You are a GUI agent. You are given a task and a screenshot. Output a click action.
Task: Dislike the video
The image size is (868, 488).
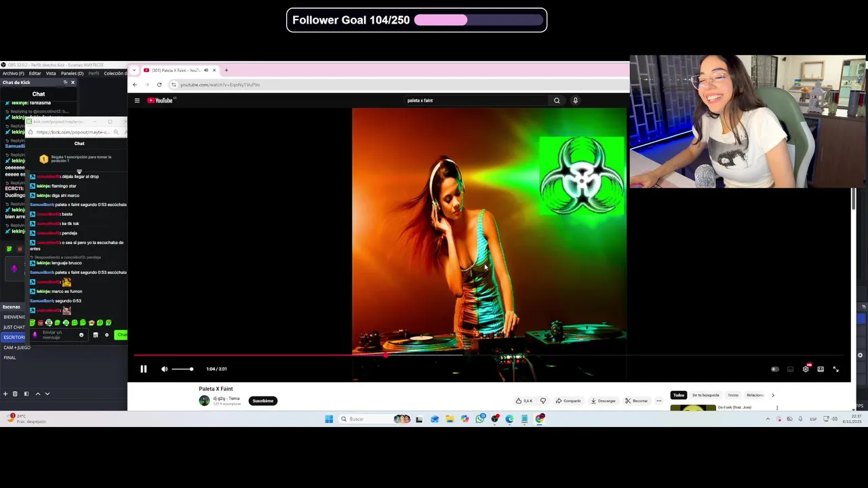[542, 401]
